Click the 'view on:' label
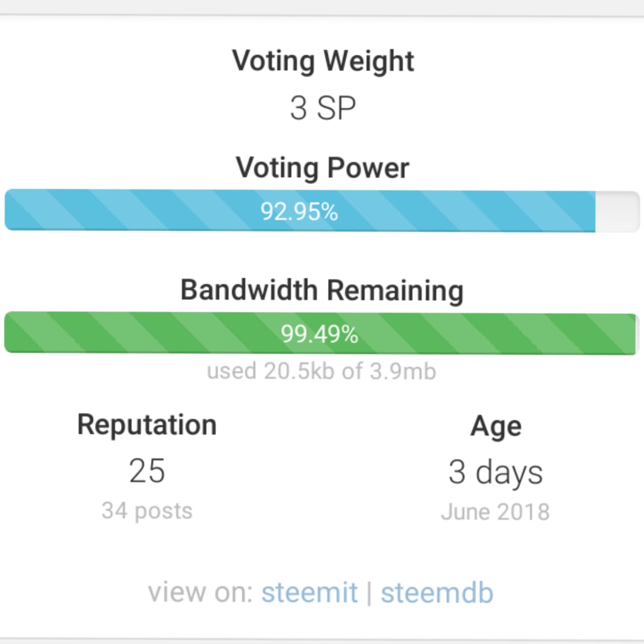This screenshot has height=644, width=644. click(x=200, y=592)
